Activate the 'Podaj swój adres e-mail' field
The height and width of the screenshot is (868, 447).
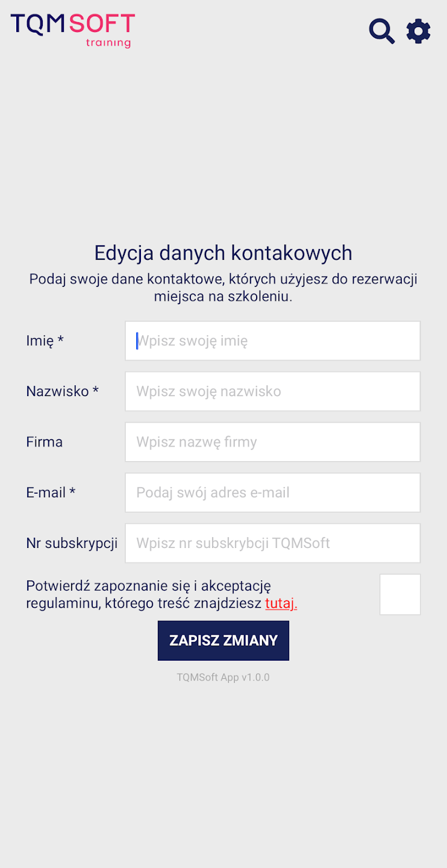point(273,492)
